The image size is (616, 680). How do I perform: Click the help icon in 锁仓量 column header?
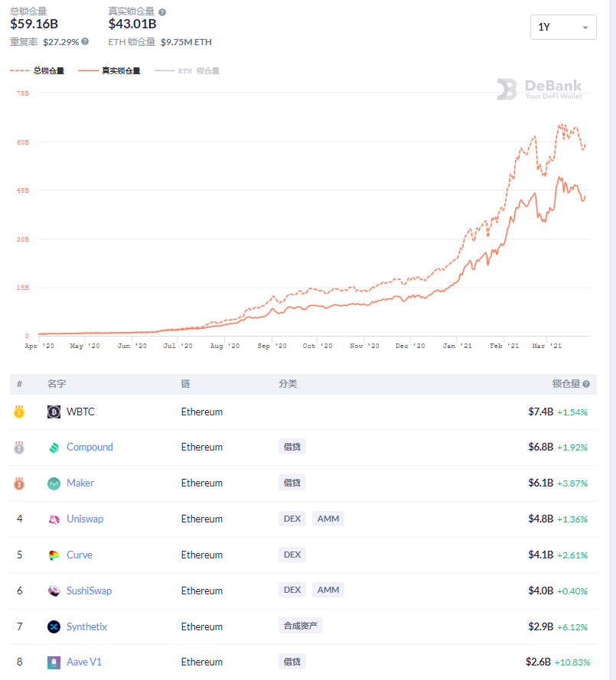(586, 384)
